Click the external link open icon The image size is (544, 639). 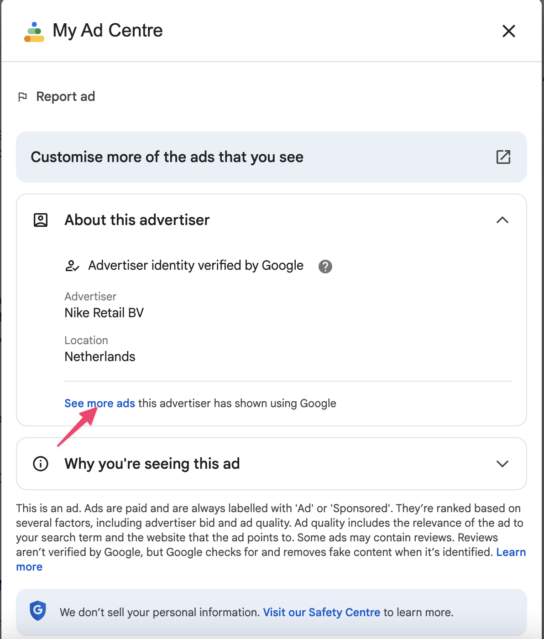503,157
